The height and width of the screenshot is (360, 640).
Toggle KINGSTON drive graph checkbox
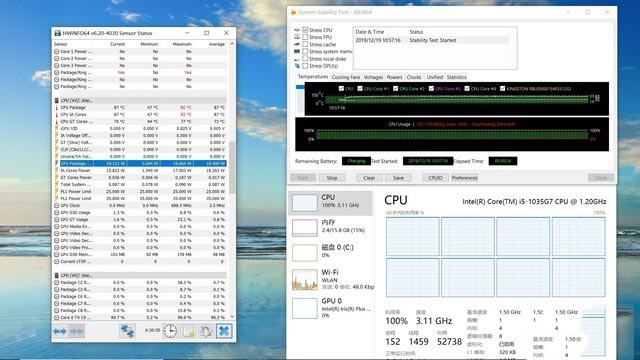click(502, 89)
